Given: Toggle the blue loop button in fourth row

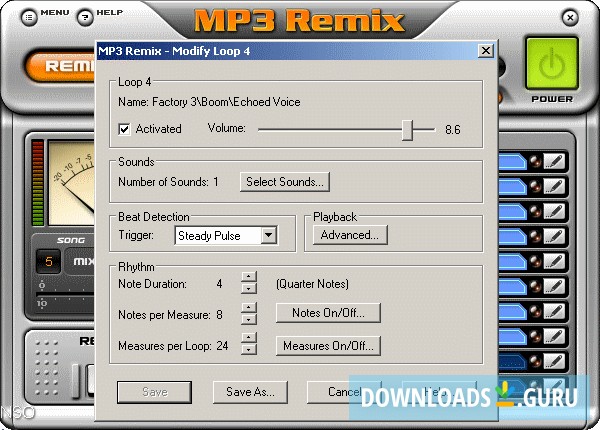Looking at the screenshot, I should point(513,236).
